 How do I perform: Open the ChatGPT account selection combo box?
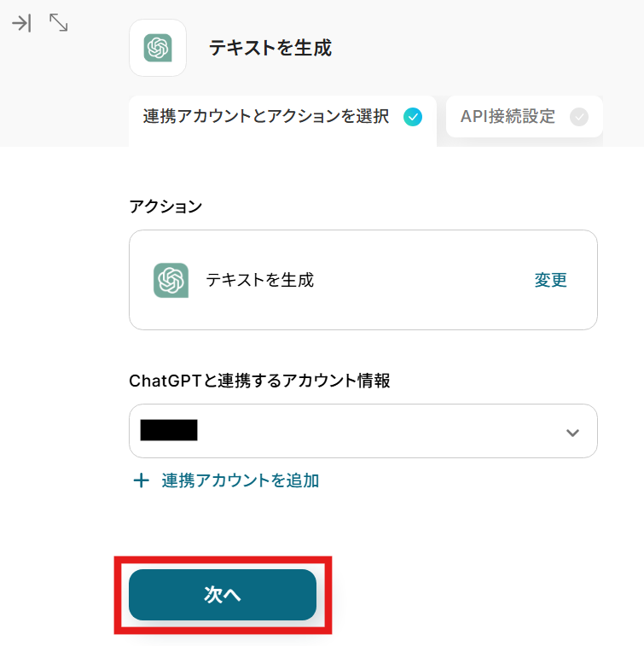(363, 431)
